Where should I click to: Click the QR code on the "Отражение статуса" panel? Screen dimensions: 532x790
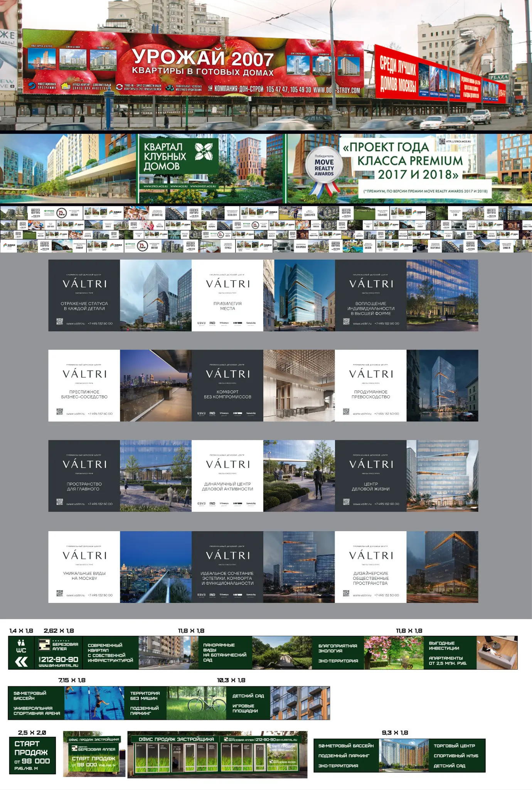click(60, 321)
